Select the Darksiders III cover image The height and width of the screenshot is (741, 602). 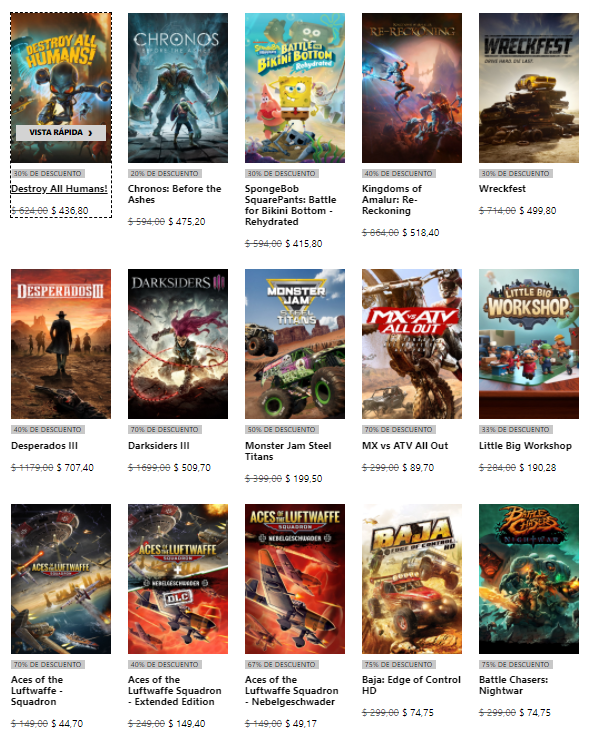click(x=178, y=344)
